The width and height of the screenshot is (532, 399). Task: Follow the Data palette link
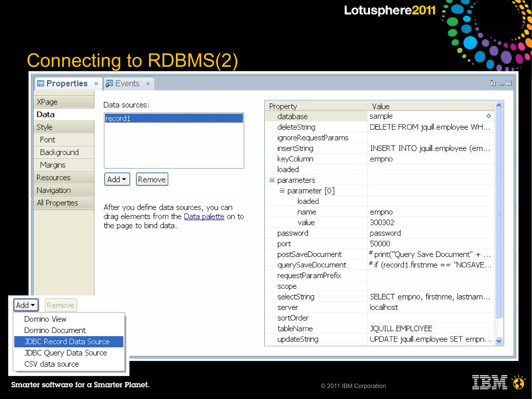tap(204, 217)
